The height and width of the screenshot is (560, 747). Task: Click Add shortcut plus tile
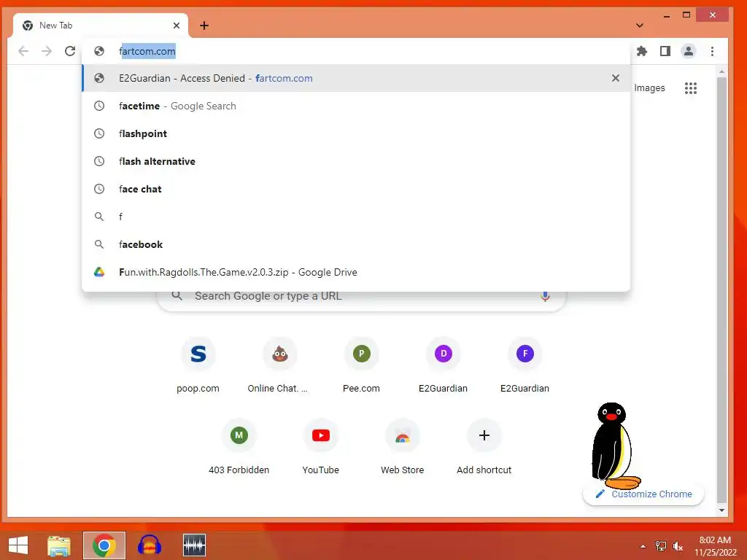pos(484,447)
